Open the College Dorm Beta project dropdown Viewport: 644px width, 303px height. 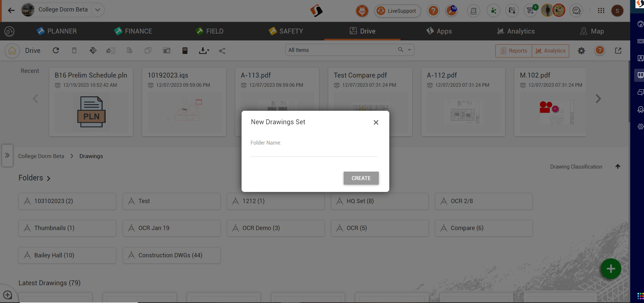(x=97, y=10)
